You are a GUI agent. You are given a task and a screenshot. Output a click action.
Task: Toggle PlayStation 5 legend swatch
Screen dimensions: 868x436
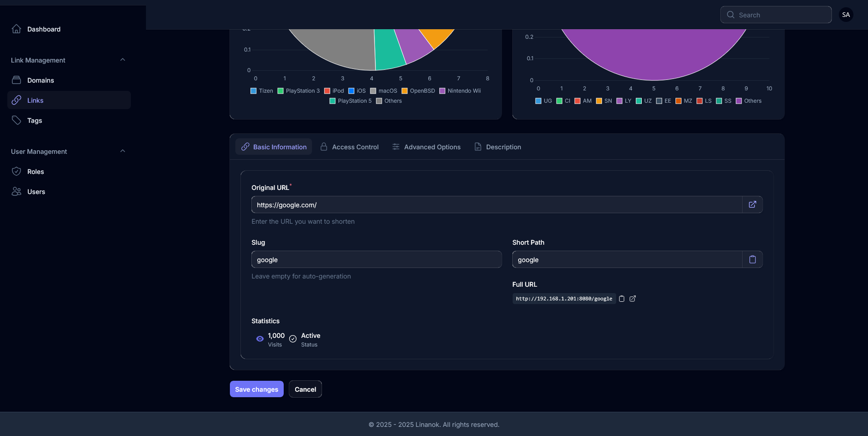(x=333, y=101)
